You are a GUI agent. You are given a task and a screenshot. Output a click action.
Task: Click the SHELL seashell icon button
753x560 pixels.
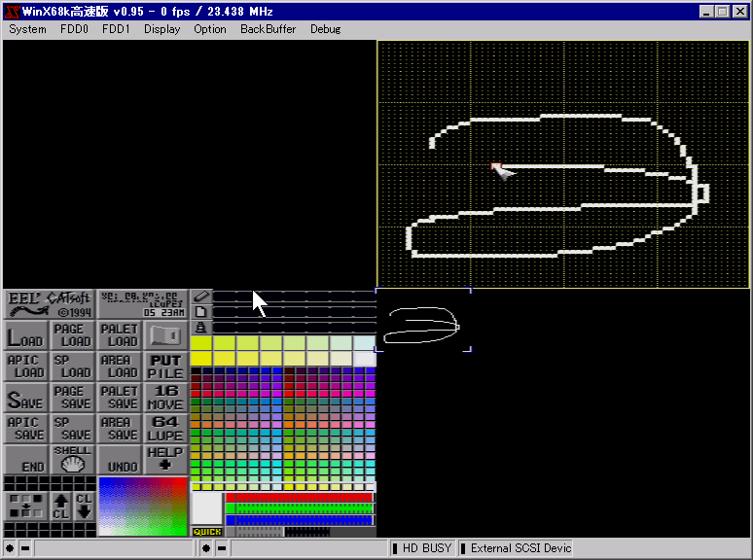tap(72, 460)
